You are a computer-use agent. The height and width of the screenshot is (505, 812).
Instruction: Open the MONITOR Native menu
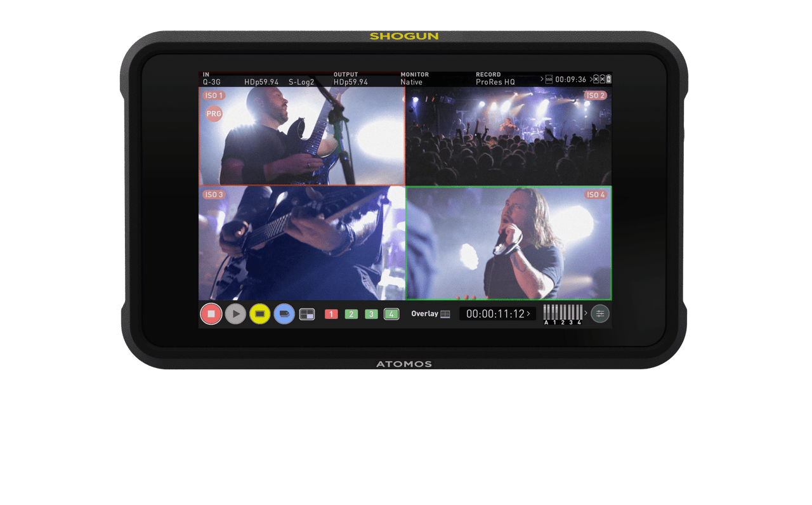414,78
